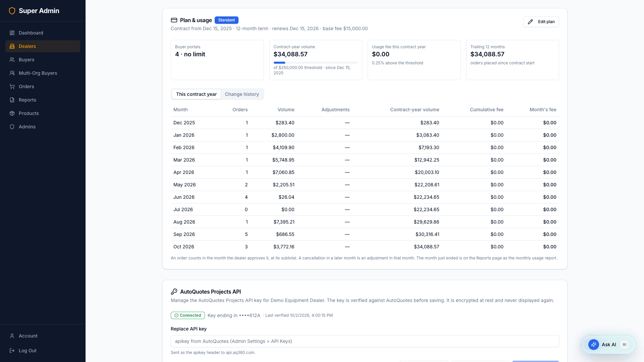The height and width of the screenshot is (362, 644).
Task: Click the Standard plan badge
Action: [226, 20]
